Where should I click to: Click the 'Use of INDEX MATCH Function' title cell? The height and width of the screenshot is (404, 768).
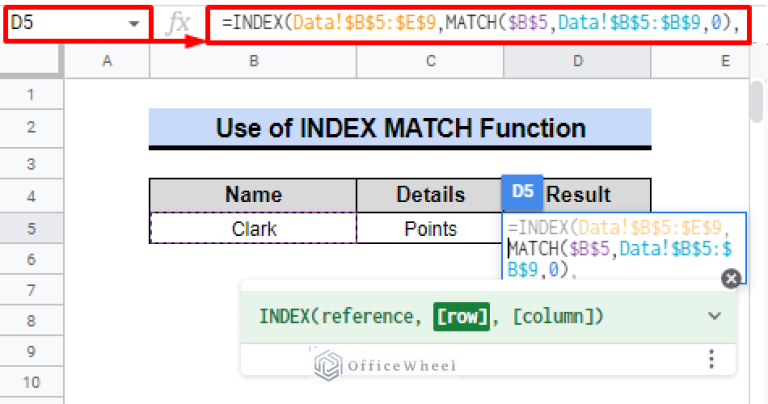[x=400, y=128]
